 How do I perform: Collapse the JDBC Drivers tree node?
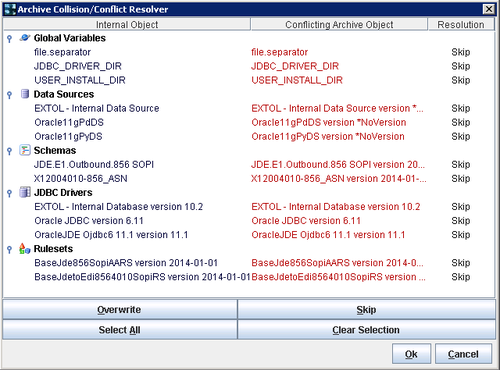coord(10,194)
